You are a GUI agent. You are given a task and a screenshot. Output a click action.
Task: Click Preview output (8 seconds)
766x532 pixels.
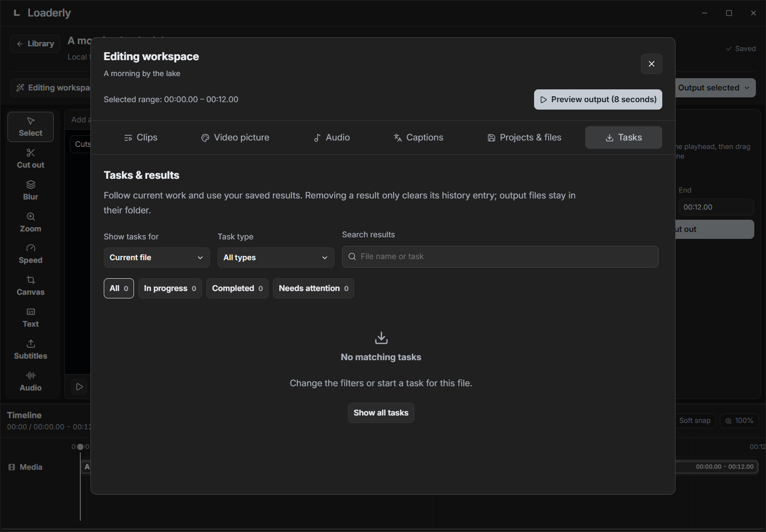(x=598, y=99)
